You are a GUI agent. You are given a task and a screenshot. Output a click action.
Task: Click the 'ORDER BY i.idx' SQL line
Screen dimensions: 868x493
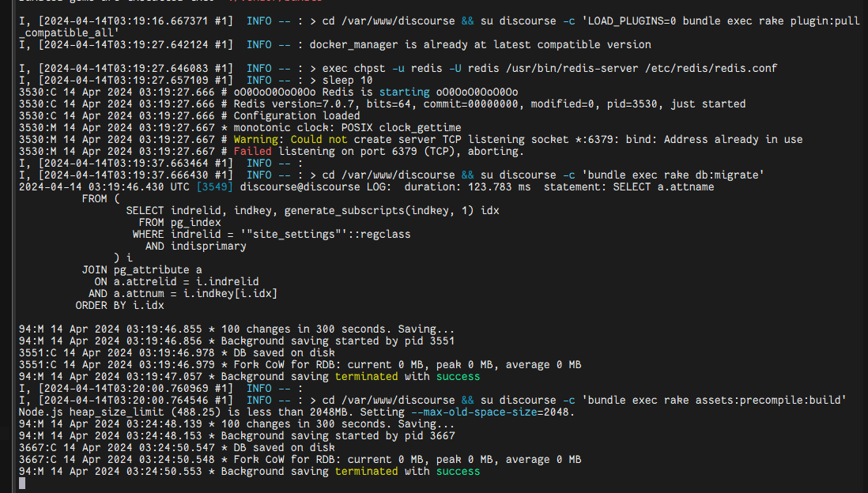tap(119, 306)
